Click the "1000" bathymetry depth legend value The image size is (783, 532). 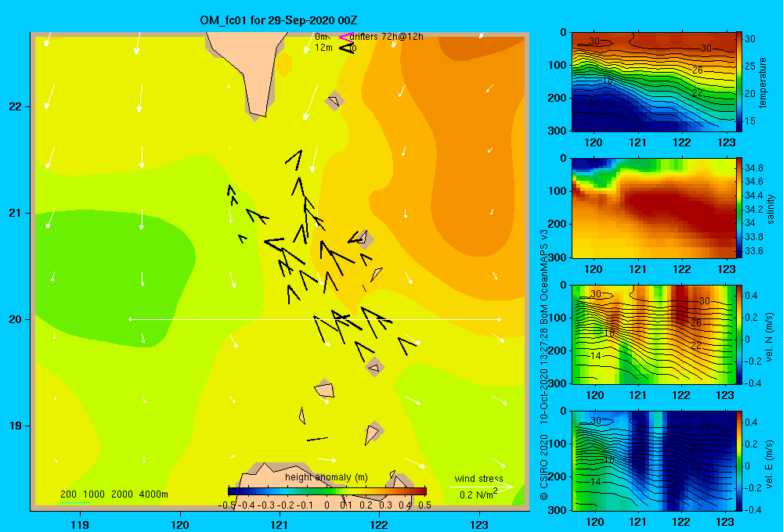(x=94, y=494)
